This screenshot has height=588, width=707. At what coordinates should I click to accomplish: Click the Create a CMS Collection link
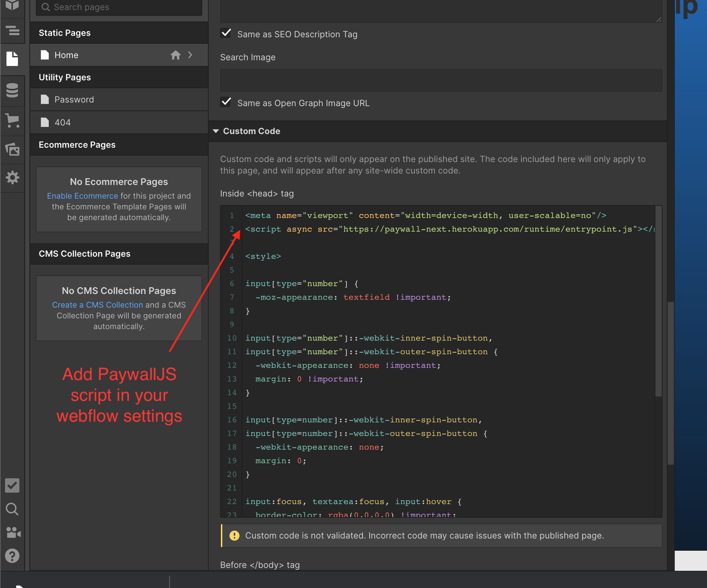[98, 305]
